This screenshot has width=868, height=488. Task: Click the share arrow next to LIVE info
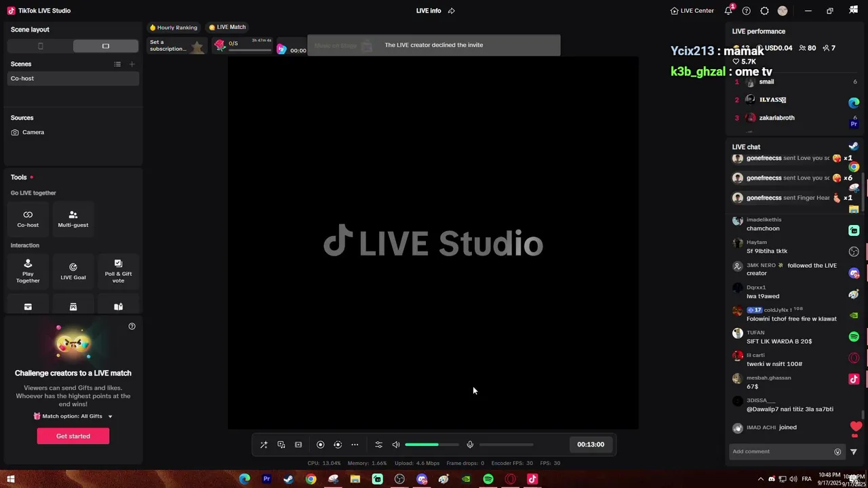pos(452,11)
